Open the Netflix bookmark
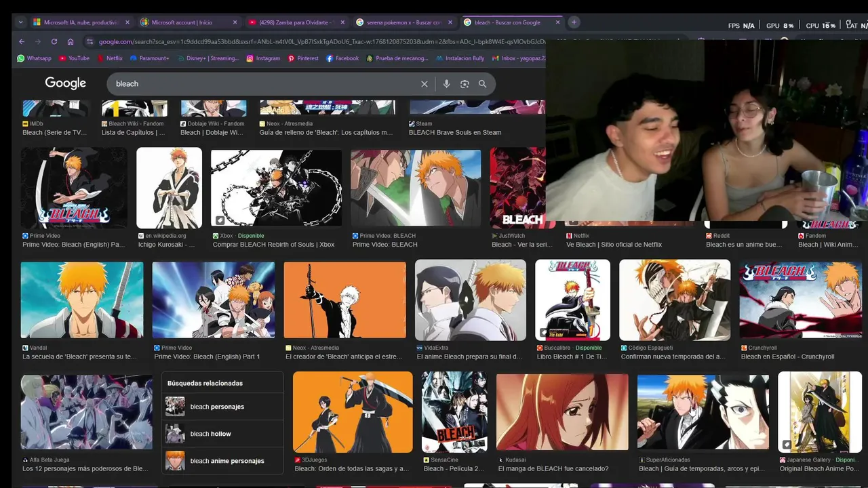Image resolution: width=868 pixels, height=488 pixels. pos(110,58)
